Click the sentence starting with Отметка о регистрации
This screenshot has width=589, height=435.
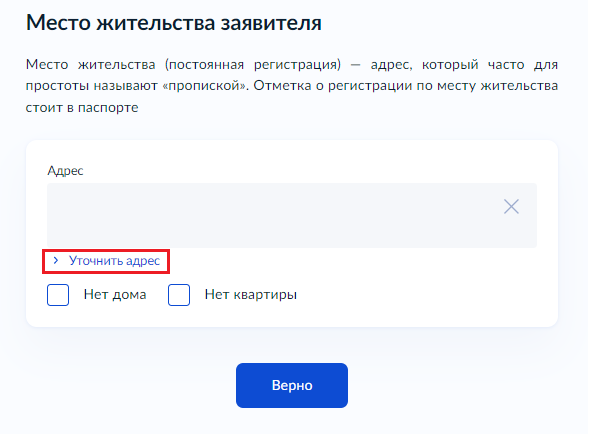406,86
